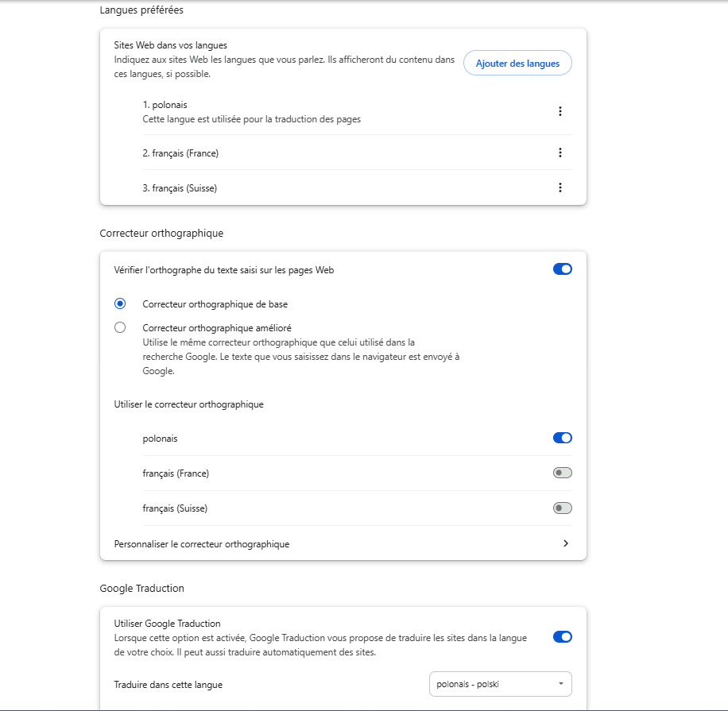This screenshot has width=728, height=711.
Task: Open the options menu for polonais language
Action: [560, 112]
